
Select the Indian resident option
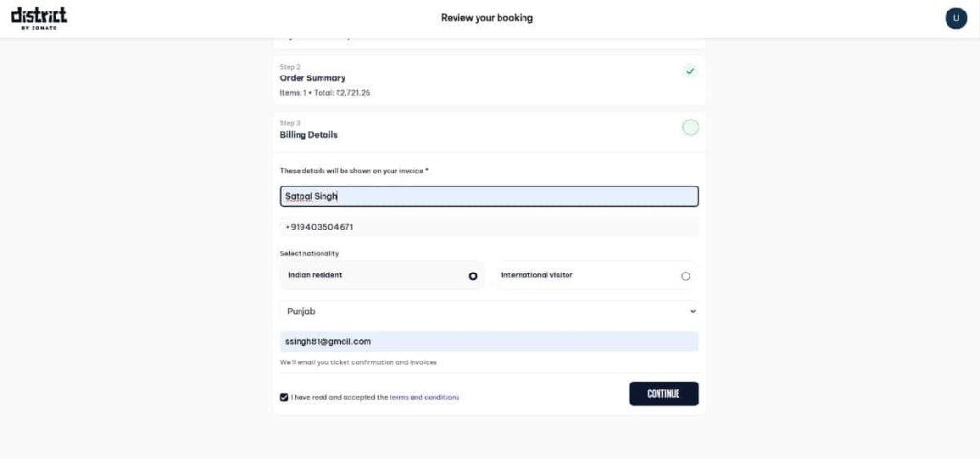[x=472, y=276]
